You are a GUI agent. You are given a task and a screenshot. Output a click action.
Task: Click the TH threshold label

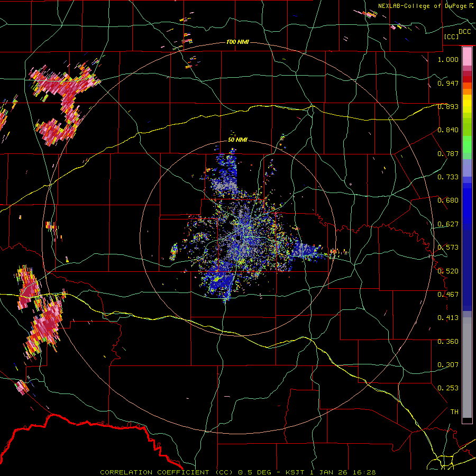pyautogui.click(x=454, y=411)
